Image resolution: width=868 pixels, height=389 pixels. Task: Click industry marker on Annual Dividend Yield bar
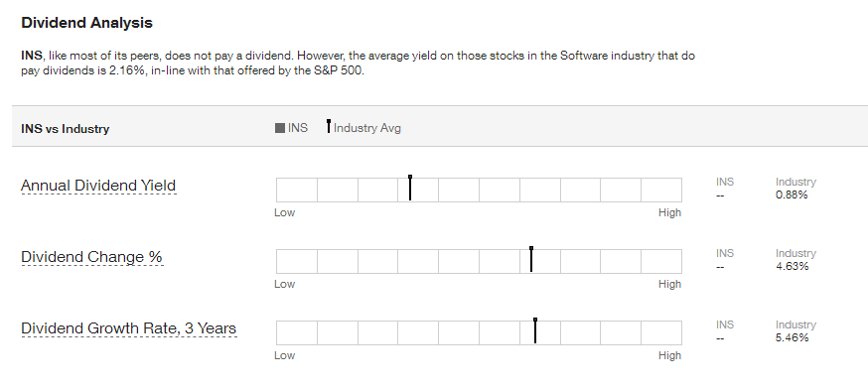[409, 189]
